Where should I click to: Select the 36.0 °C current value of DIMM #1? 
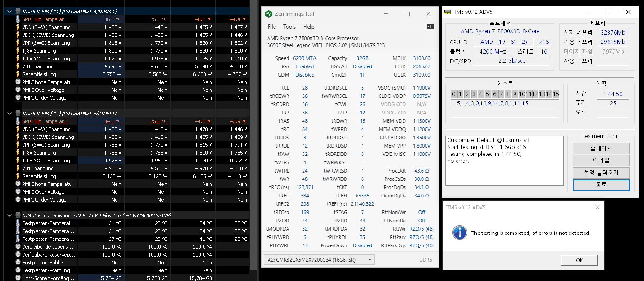113,19
